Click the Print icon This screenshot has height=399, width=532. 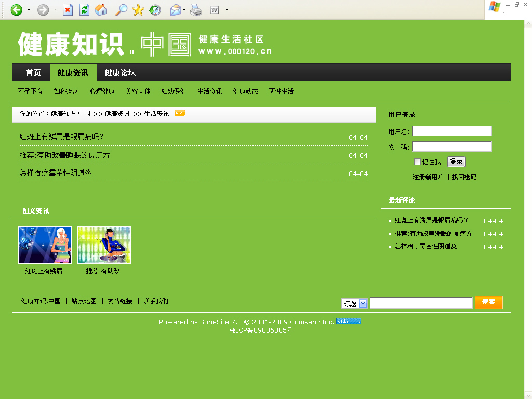[x=196, y=10]
